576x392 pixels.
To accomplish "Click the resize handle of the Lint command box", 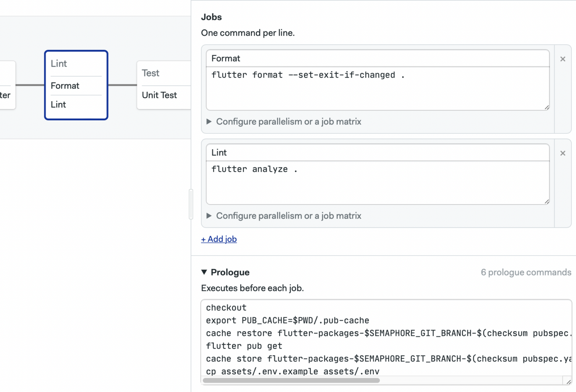I will tap(546, 202).
